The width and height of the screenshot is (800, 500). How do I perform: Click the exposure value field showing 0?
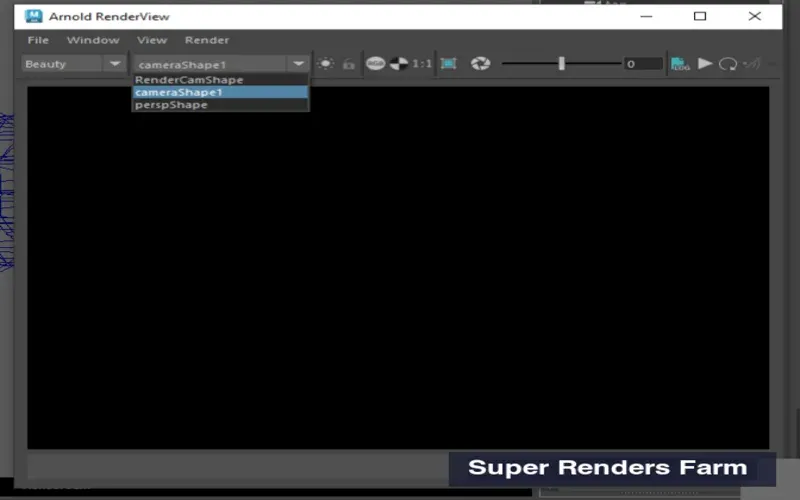[x=643, y=64]
